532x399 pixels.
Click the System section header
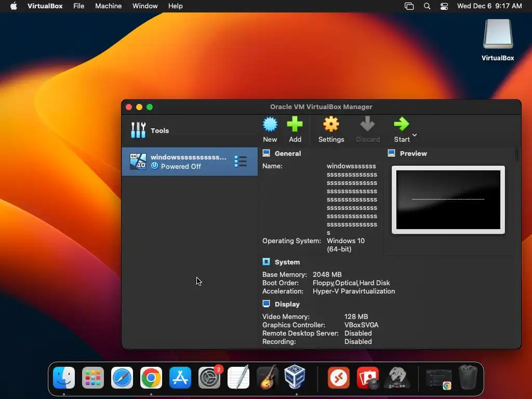(x=287, y=262)
